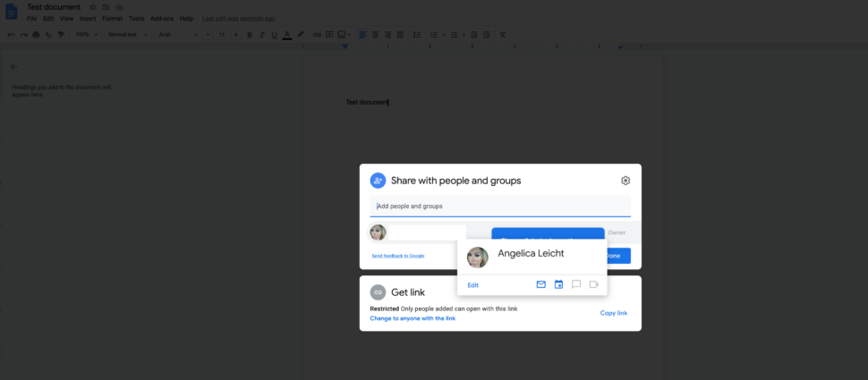The image size is (868, 380).
Task: Open the Help menu
Action: click(x=186, y=18)
